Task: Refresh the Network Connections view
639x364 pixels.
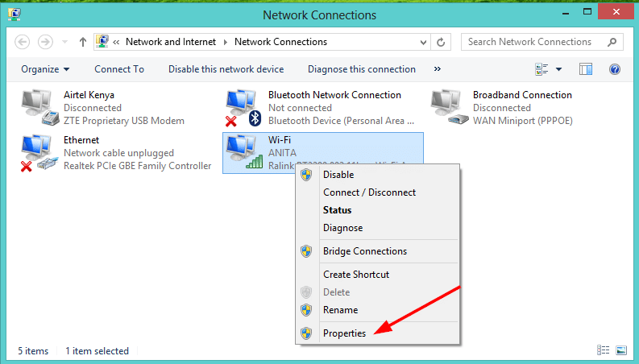Action: [441, 42]
